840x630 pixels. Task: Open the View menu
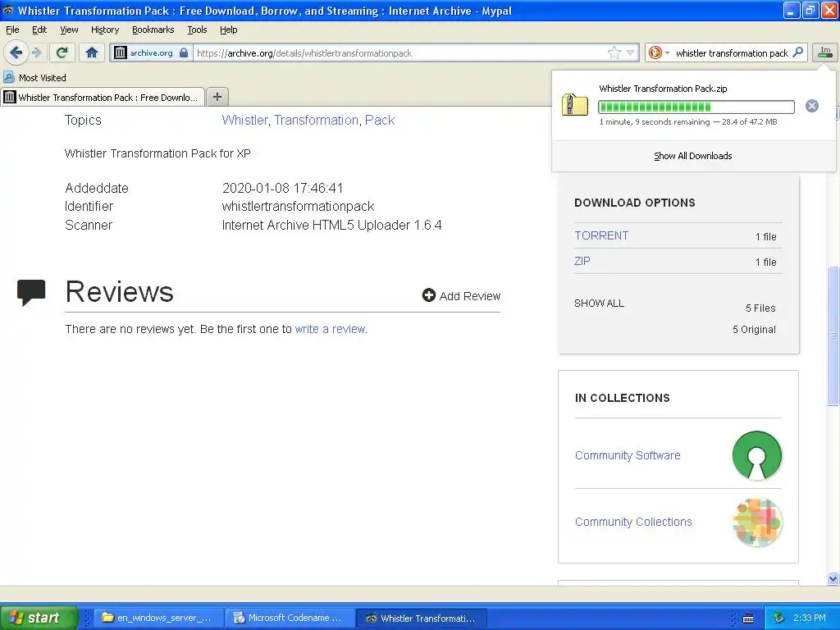click(x=69, y=30)
